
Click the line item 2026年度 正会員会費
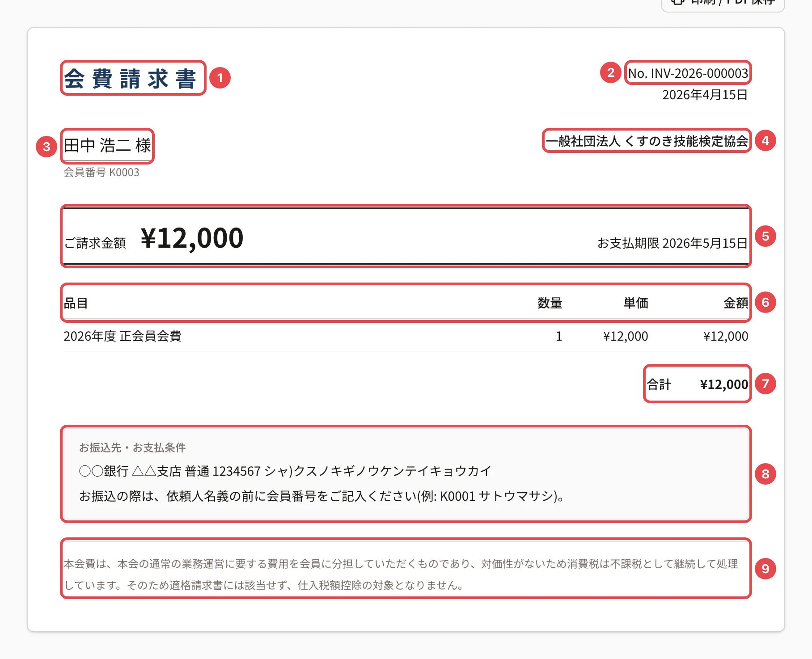coord(123,336)
